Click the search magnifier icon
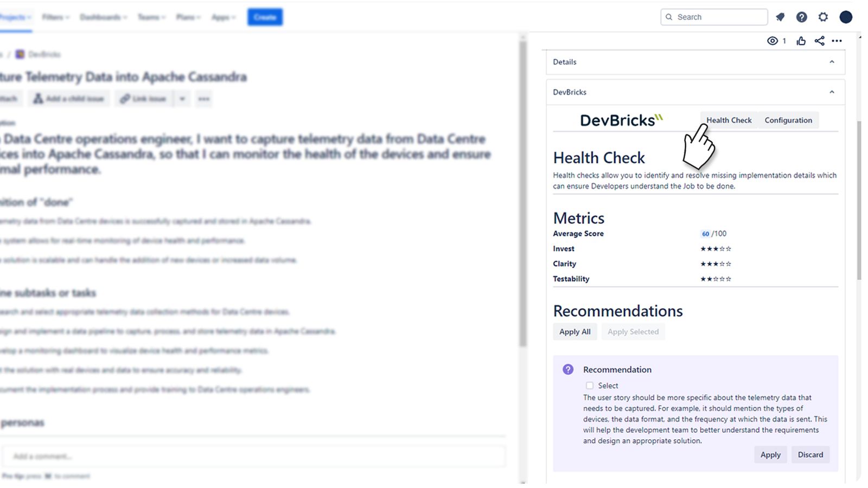 pyautogui.click(x=669, y=17)
